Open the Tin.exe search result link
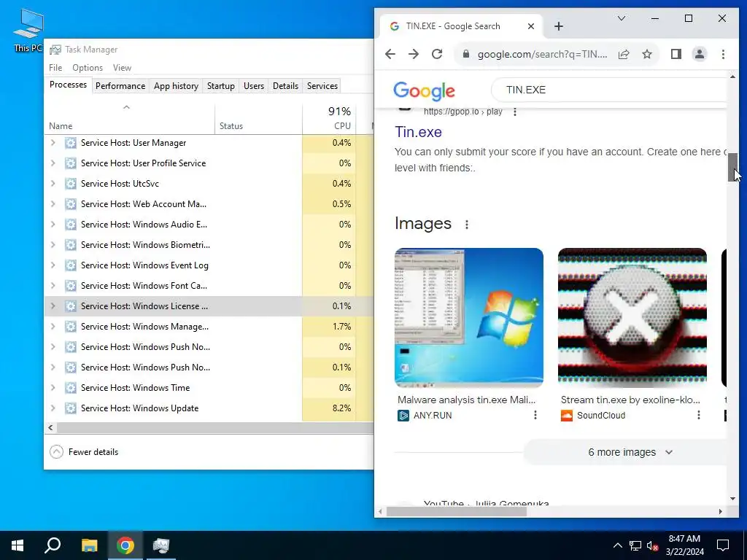 point(418,132)
